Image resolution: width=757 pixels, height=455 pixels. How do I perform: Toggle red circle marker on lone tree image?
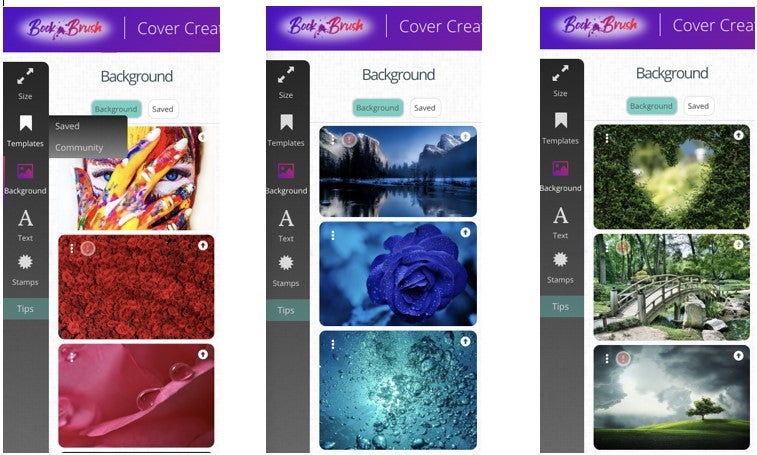pos(623,358)
